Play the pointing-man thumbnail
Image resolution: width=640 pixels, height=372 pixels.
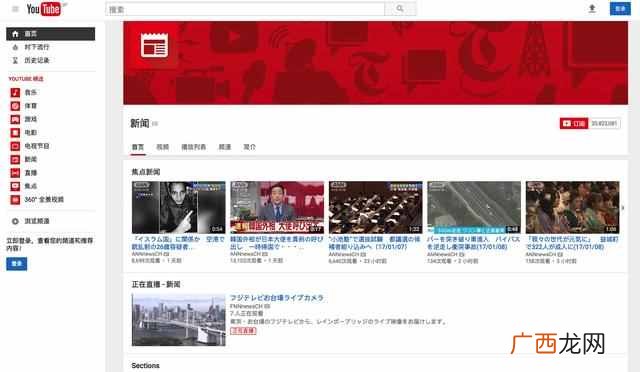[178, 207]
